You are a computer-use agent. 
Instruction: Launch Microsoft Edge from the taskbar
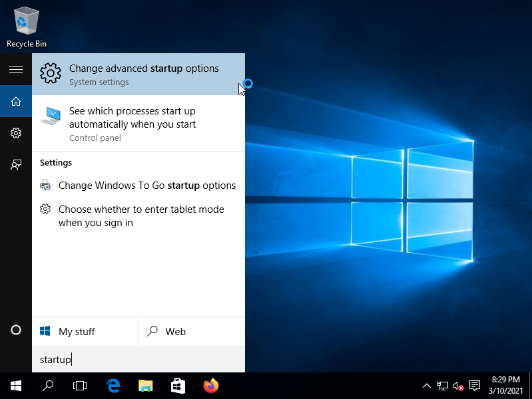[x=113, y=385]
